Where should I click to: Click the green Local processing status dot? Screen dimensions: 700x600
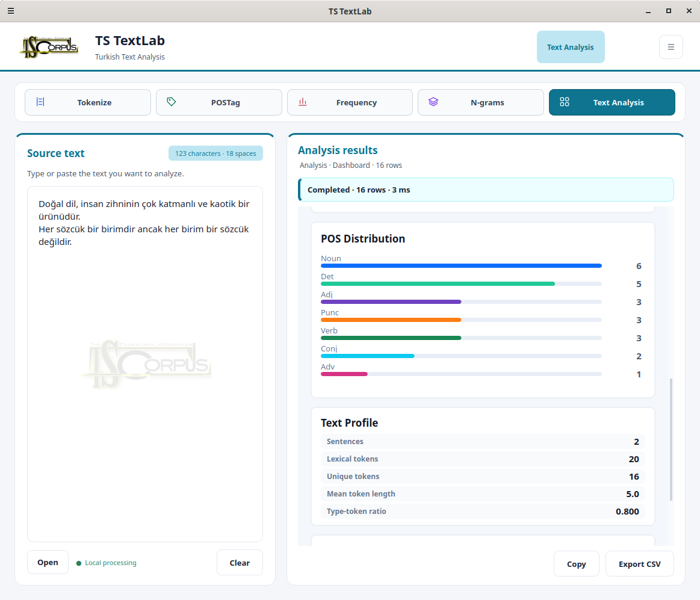click(79, 563)
